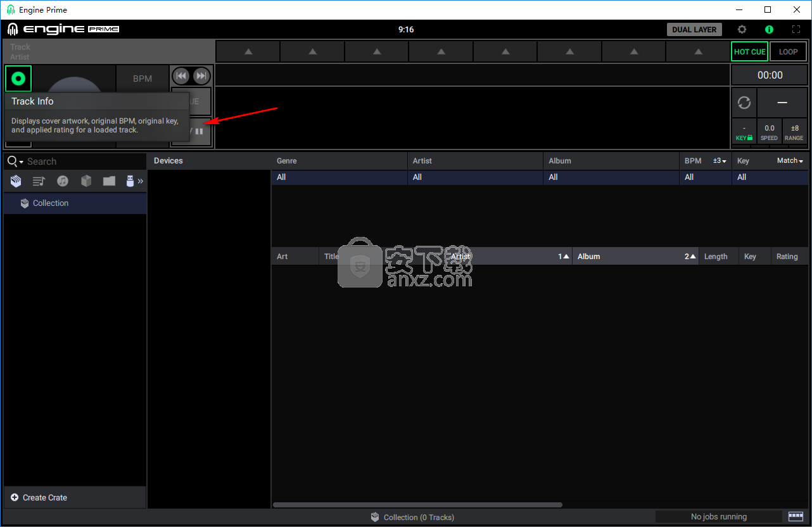Switch to the LOOP tab
Image resolution: width=812 pixels, height=527 pixels.
(789, 52)
